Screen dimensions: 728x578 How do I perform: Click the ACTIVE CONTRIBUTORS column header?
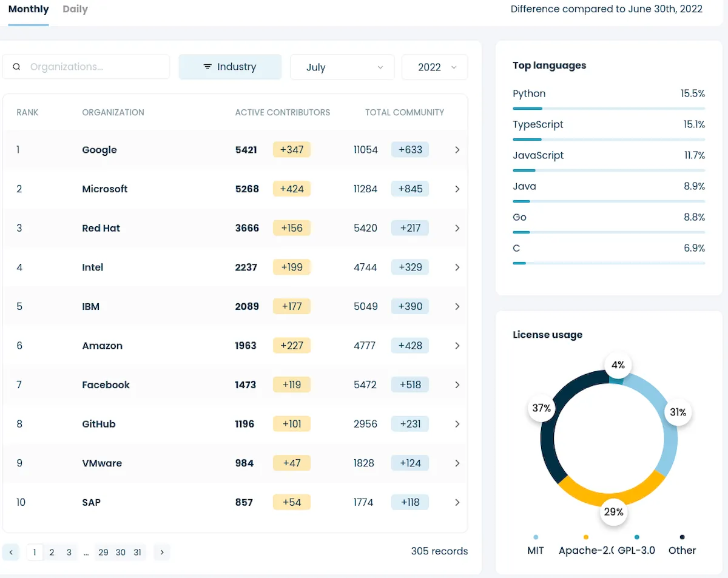coord(283,113)
